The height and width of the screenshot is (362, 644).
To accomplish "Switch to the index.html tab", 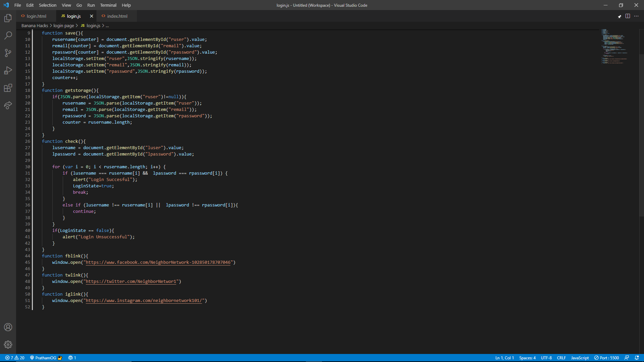I will coord(117,16).
